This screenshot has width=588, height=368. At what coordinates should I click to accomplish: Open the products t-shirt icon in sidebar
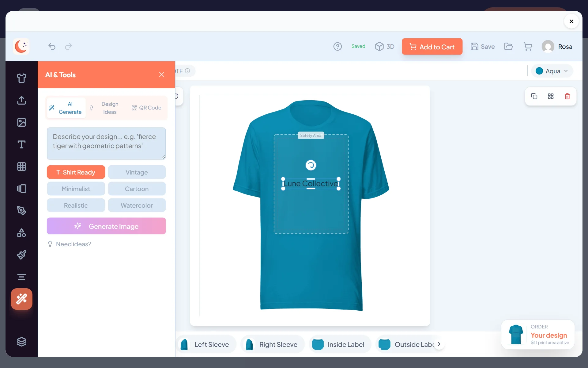click(x=21, y=78)
